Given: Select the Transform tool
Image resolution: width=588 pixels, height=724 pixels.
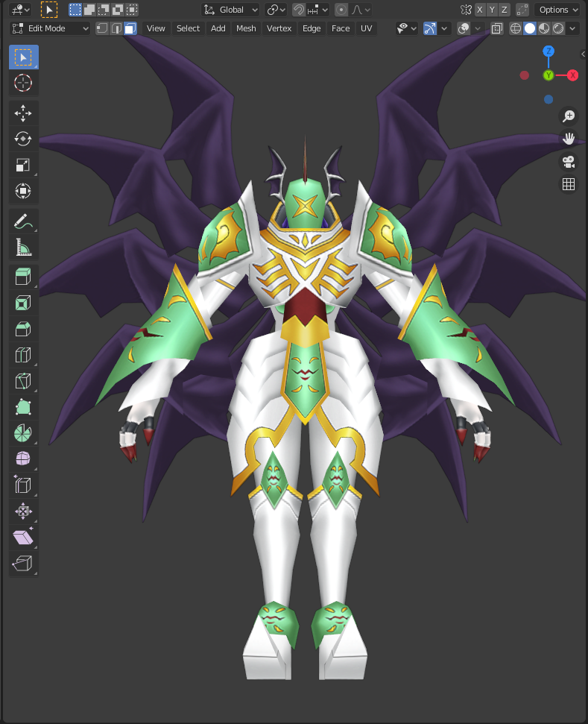Looking at the screenshot, I should click(x=23, y=191).
